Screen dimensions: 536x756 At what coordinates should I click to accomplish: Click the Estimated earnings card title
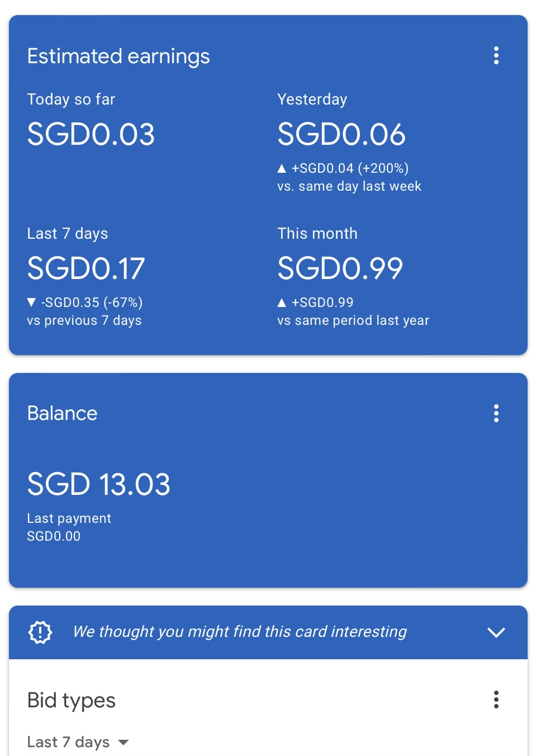118,56
